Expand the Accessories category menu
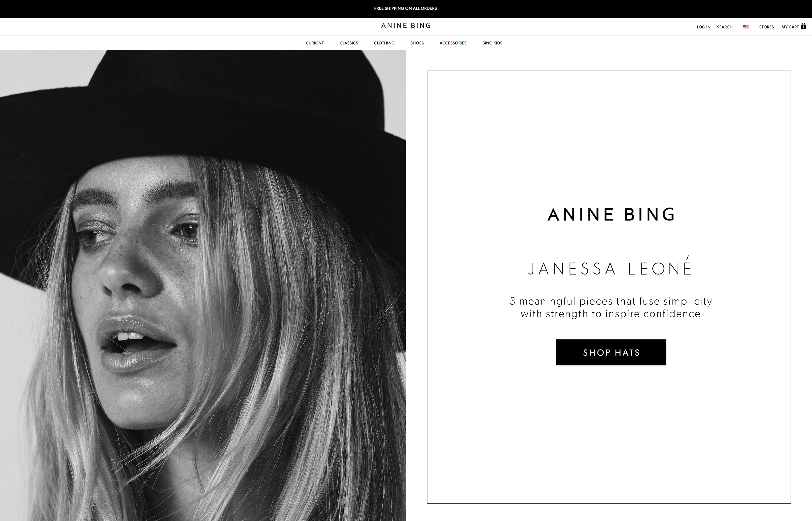812x521 pixels. pyautogui.click(x=453, y=43)
